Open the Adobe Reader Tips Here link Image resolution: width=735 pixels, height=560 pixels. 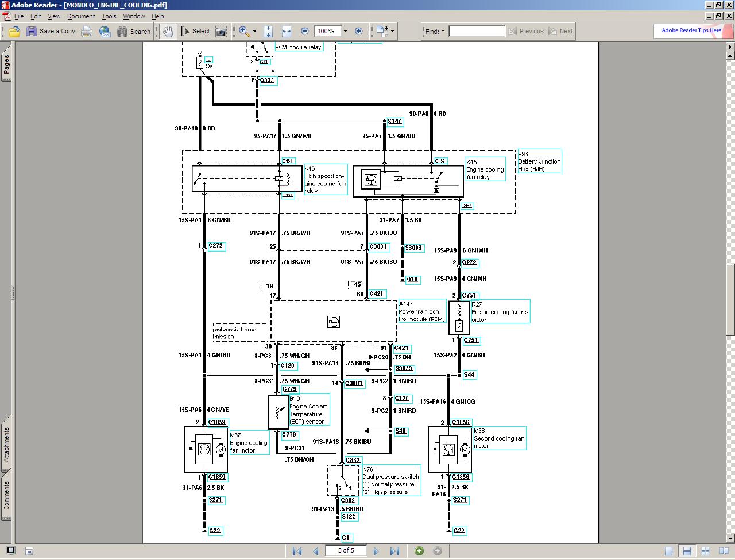click(691, 30)
